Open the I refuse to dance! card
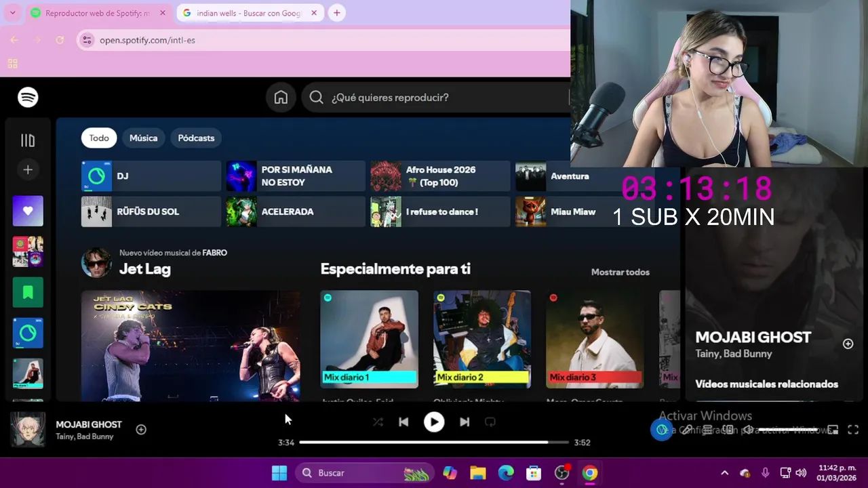Screen dimensions: 868x488 click(440, 211)
